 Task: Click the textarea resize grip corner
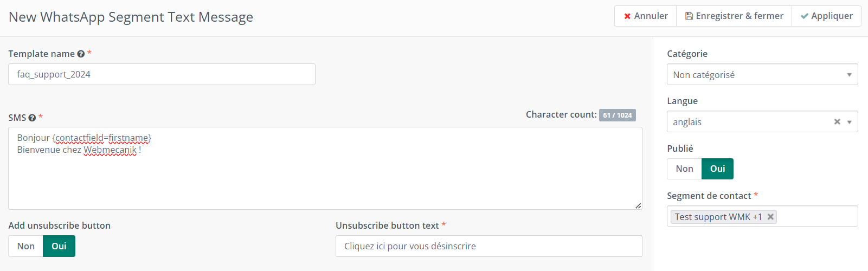pos(638,205)
